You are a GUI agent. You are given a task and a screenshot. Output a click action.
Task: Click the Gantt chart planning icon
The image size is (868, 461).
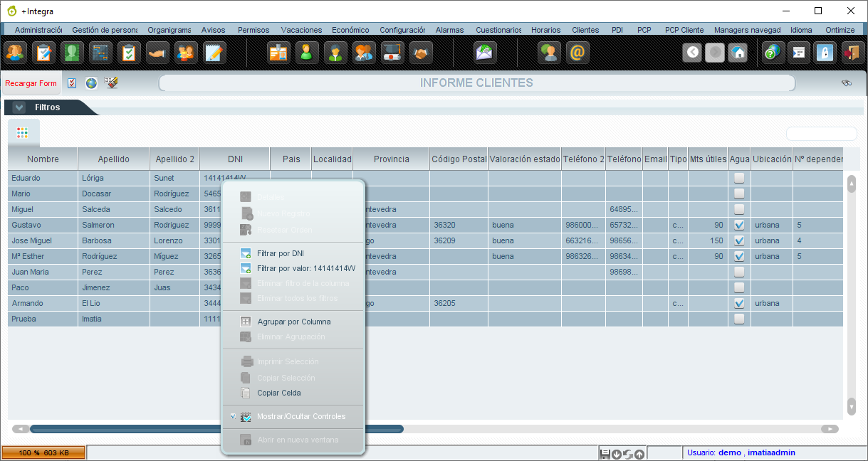coord(100,53)
